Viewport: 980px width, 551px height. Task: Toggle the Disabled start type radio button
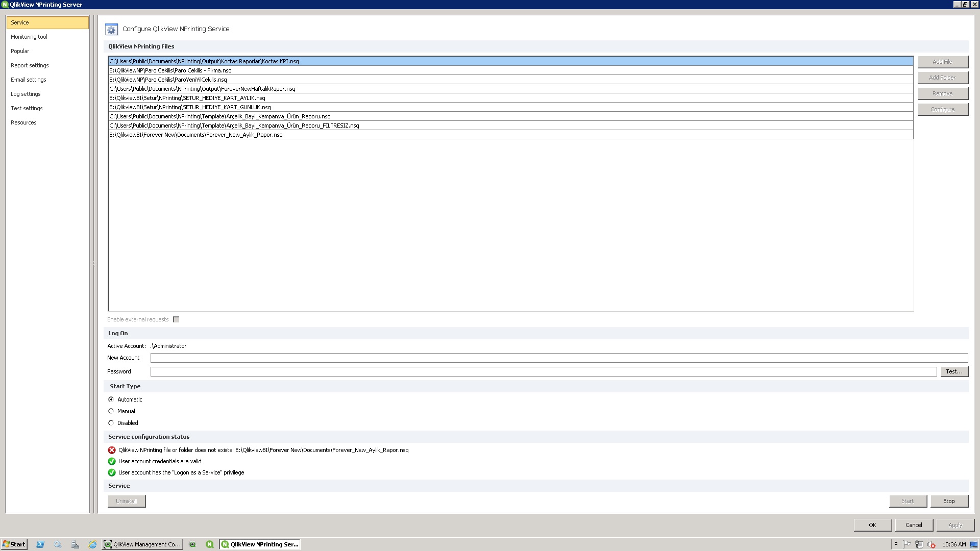pyautogui.click(x=111, y=422)
